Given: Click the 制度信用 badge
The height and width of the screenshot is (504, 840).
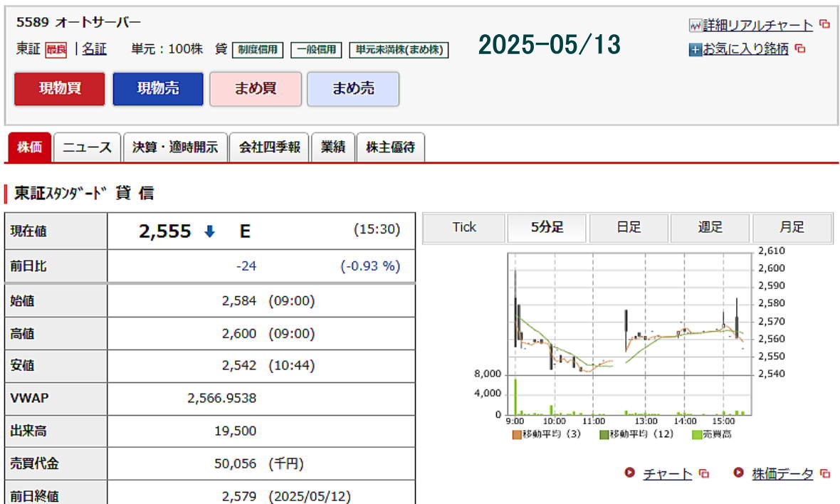Looking at the screenshot, I should click(258, 50).
